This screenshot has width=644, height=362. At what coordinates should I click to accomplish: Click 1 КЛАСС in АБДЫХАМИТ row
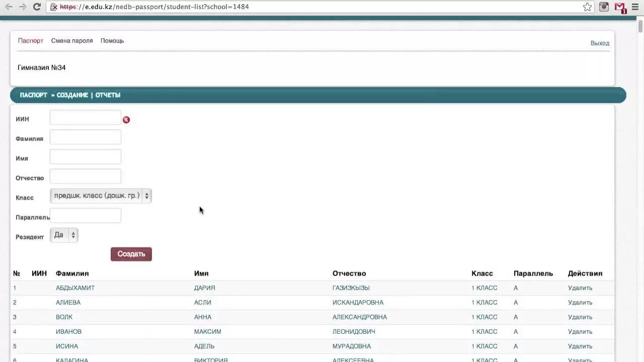[485, 288]
